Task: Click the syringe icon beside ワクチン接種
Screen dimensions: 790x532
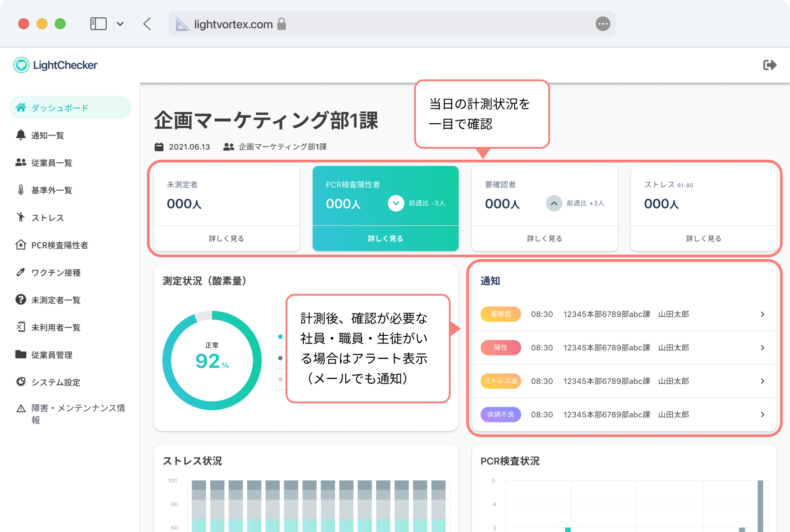Action: click(21, 272)
